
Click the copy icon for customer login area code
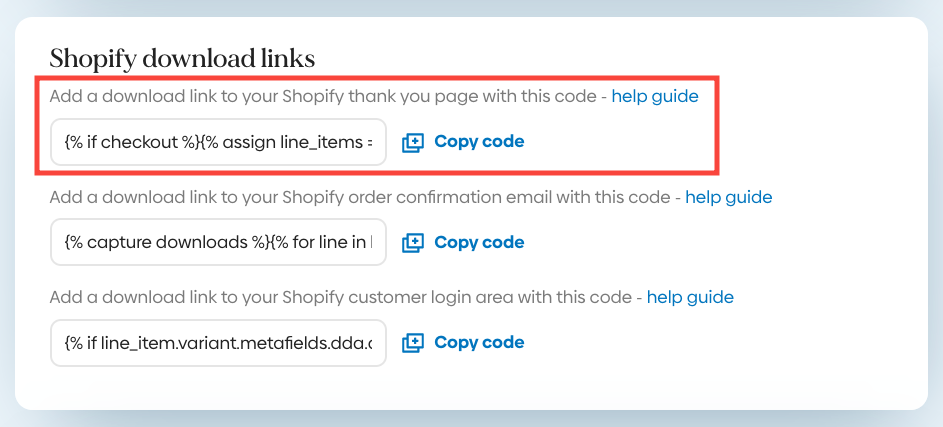tap(413, 343)
